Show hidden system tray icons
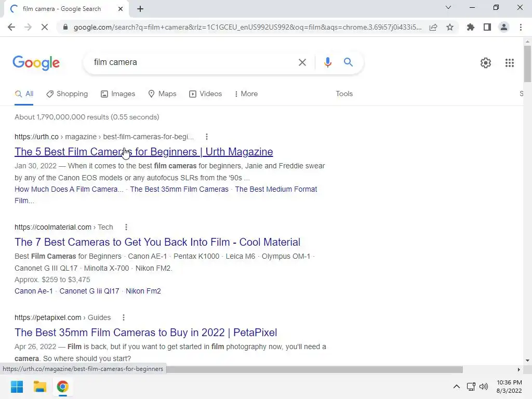Screen dimensions: 532x399 click(457, 387)
